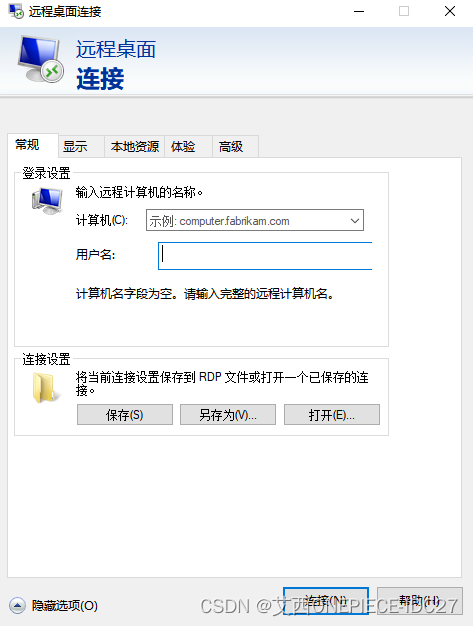
Task: Click the 输入远程计算机的名称 instruction text
Action: pos(139,192)
